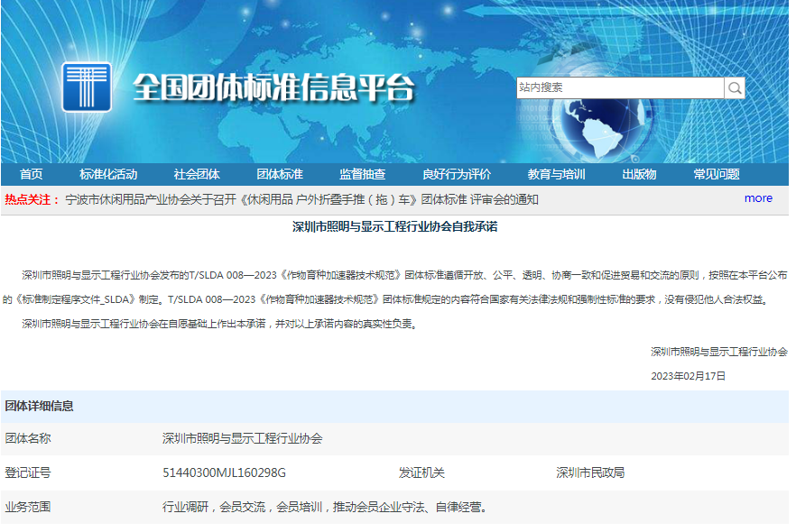Click the 业务范围 label
Viewport: 796px width, 532px height.
click(28, 507)
